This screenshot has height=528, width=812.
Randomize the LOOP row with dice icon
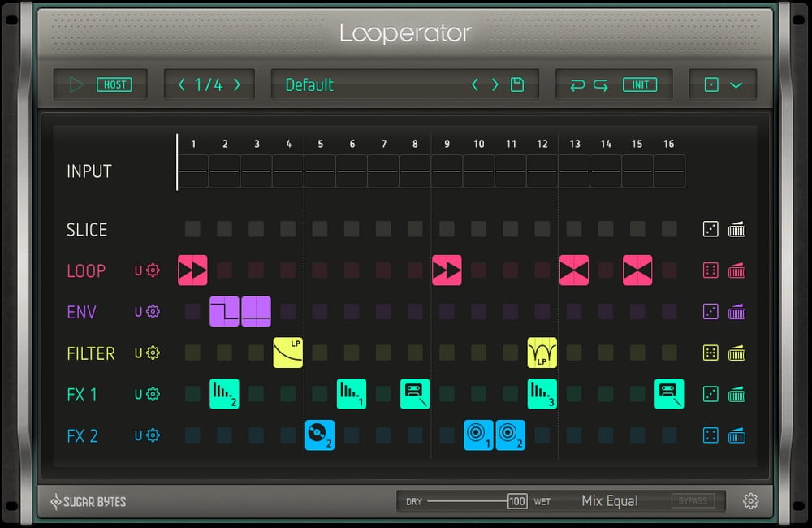(x=710, y=270)
